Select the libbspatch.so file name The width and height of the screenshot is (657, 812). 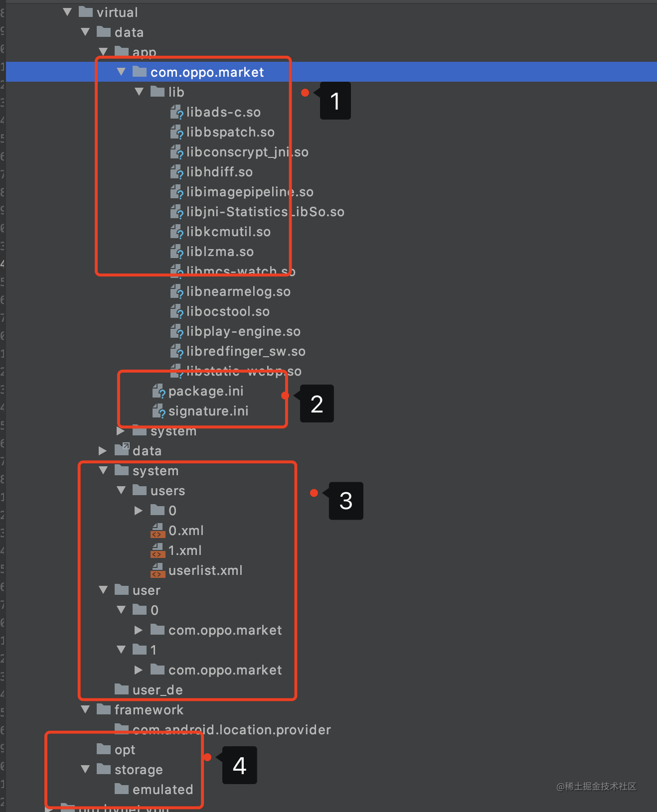230,132
